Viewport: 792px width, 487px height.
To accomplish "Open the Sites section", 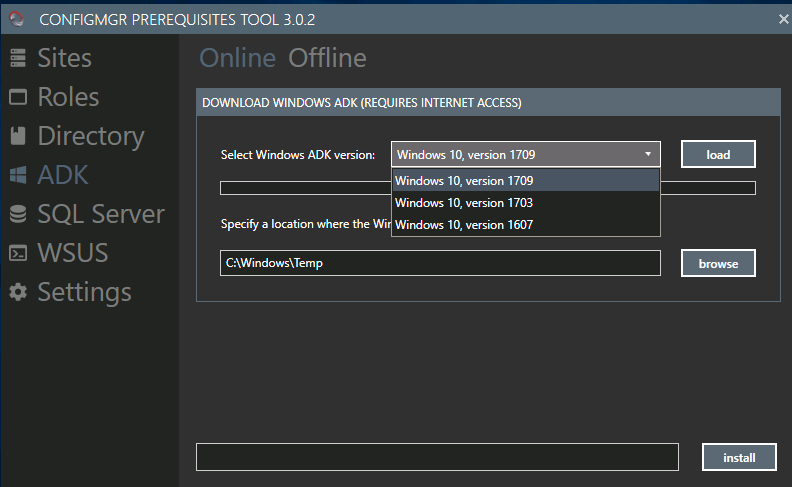I will (x=64, y=58).
